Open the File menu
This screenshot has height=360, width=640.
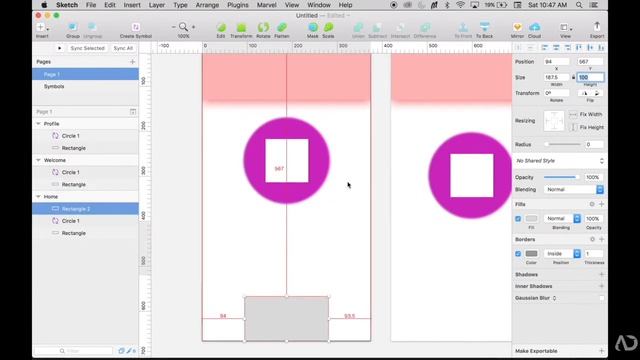click(91, 5)
